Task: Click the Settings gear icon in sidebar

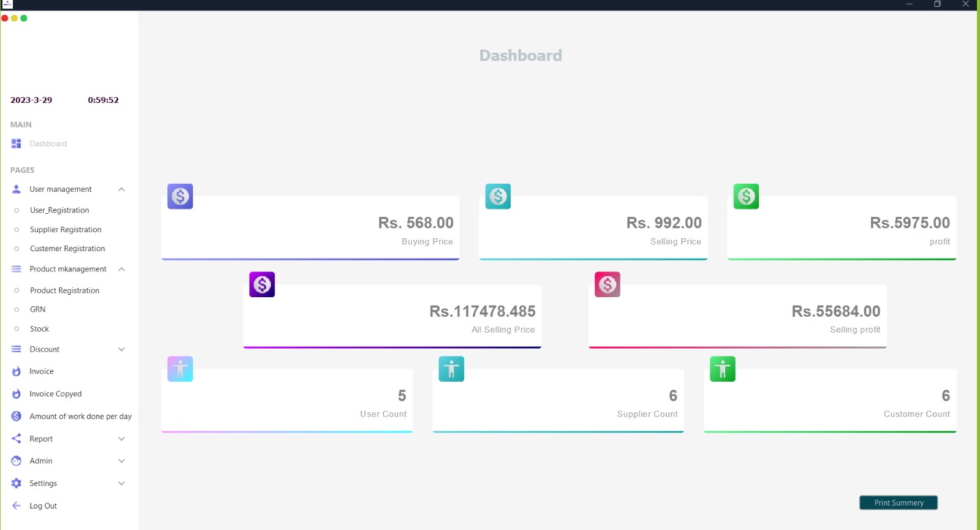Action: (x=17, y=483)
